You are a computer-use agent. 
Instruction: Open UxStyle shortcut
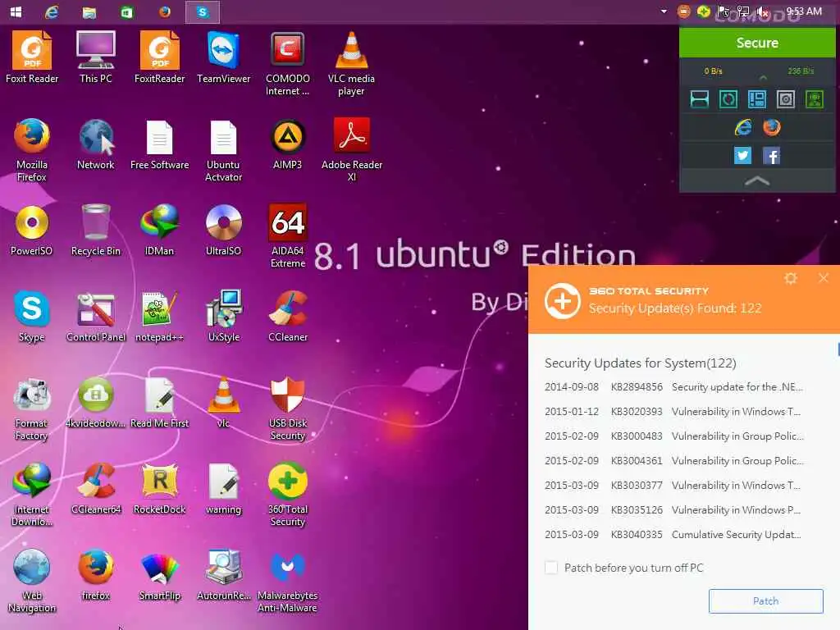(x=223, y=316)
